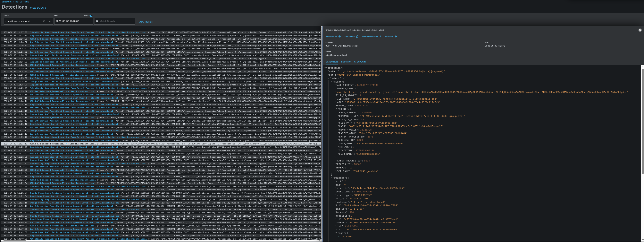The image size is (644, 242).
Task: Open the Source dropdown arrow
Action: (x=50, y=22)
